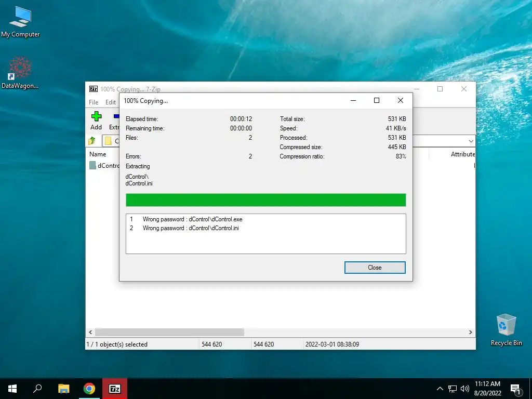Open Google Chrome from taskbar
This screenshot has height=399, width=532.
[89, 389]
